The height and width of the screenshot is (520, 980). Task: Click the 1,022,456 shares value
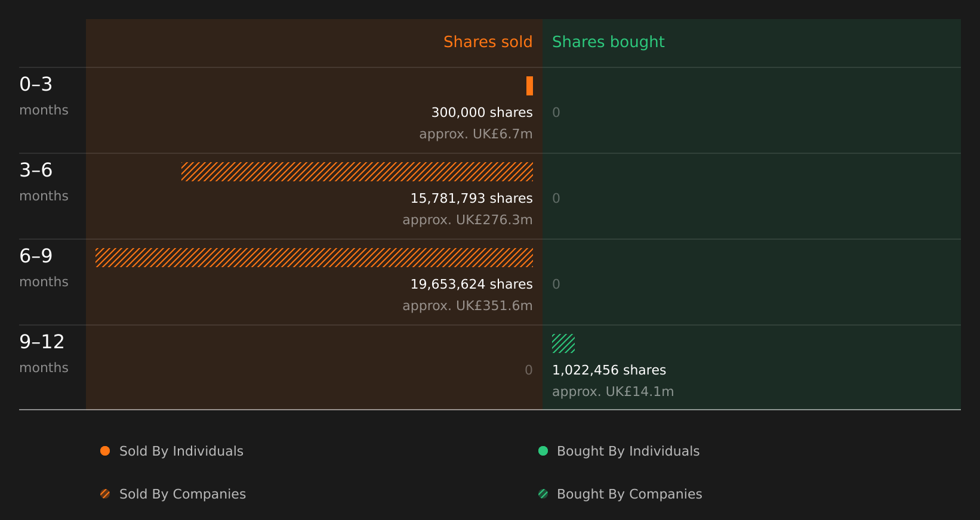point(609,370)
